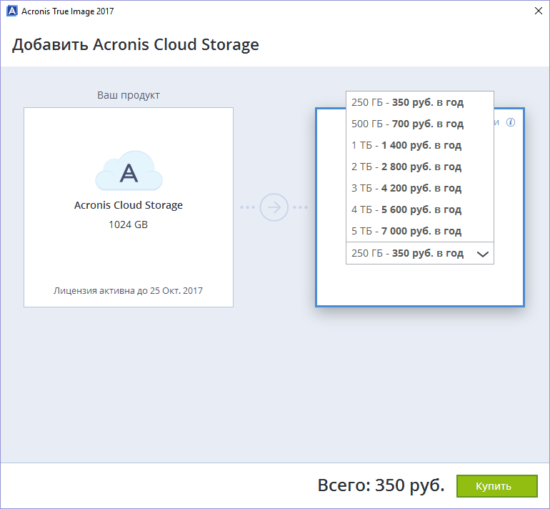Click the 'Всего: 350 руб.' total
The image size is (550, 509).
(381, 485)
